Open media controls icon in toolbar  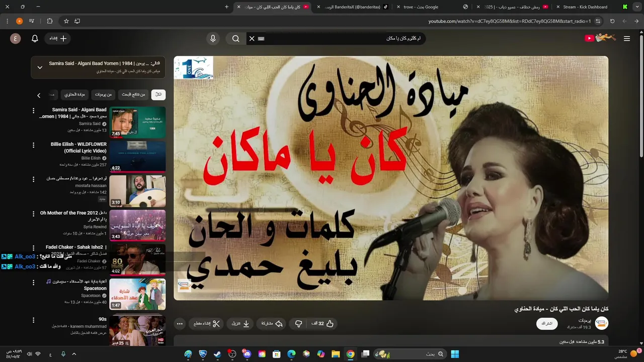pyautogui.click(x=32, y=21)
